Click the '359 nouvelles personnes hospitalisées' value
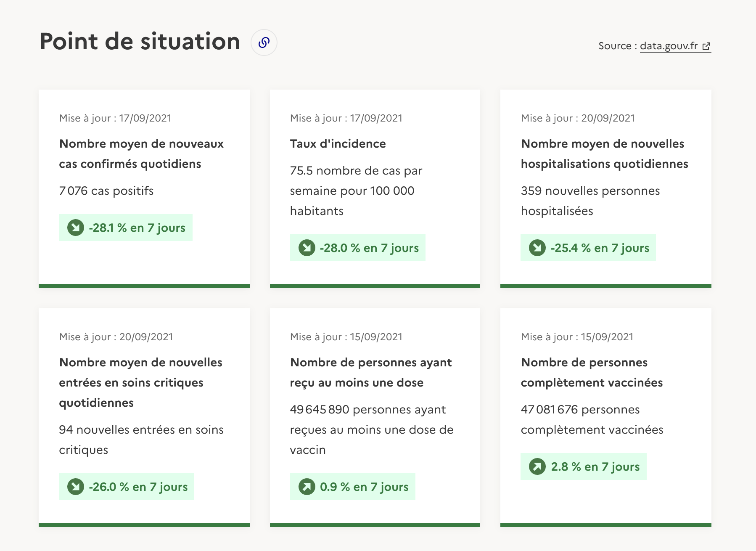 pyautogui.click(x=590, y=201)
